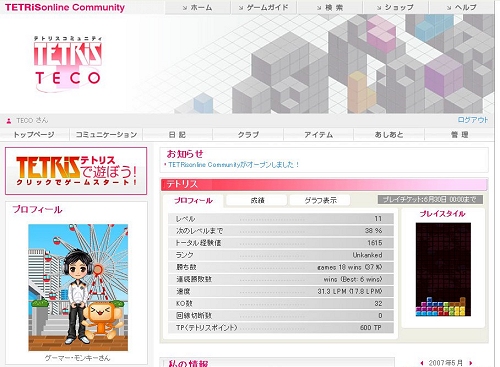This screenshot has height=367, width=500.
Task: Open the ホーム top navigation item
Action: tap(197, 7)
